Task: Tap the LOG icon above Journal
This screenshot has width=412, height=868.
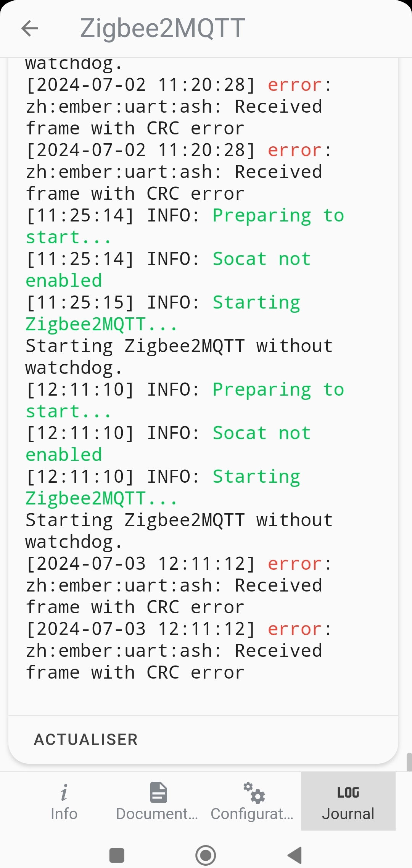Action: coord(348,793)
